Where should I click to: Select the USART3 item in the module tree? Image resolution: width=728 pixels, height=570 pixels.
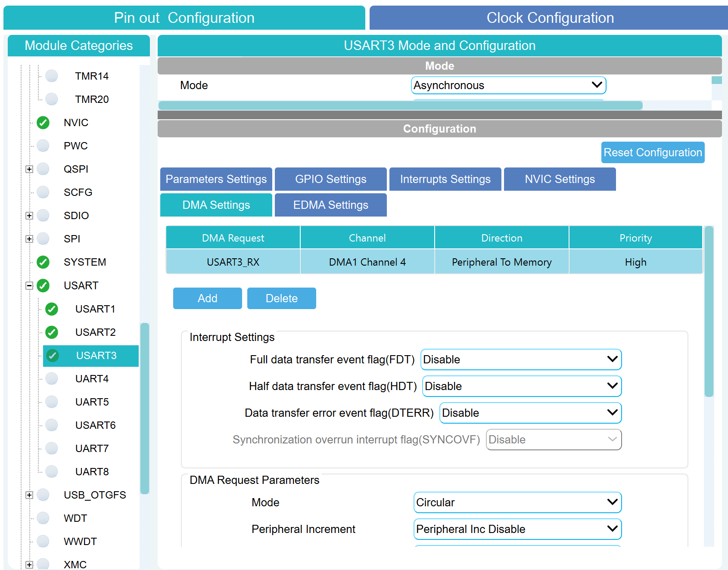(x=91, y=356)
